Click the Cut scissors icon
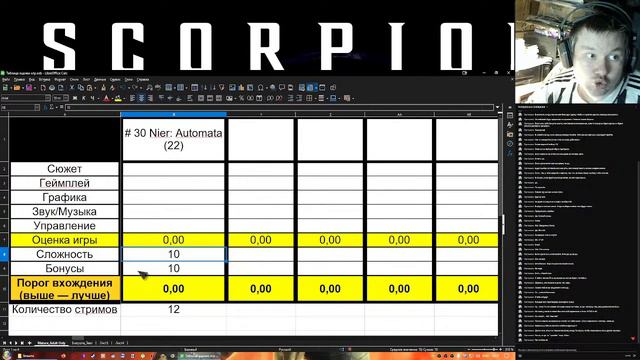Image resolution: width=640 pixels, height=360 pixels. tap(72, 87)
